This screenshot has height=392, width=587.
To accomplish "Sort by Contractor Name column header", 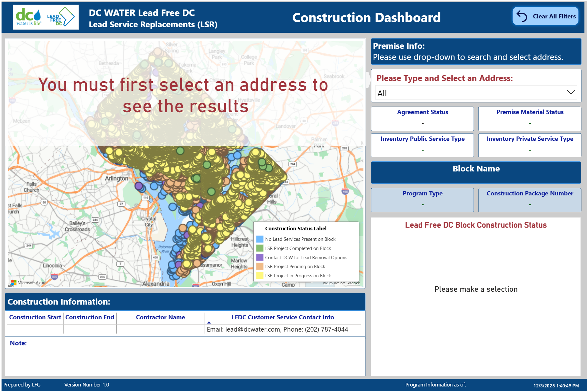I will click(160, 317).
